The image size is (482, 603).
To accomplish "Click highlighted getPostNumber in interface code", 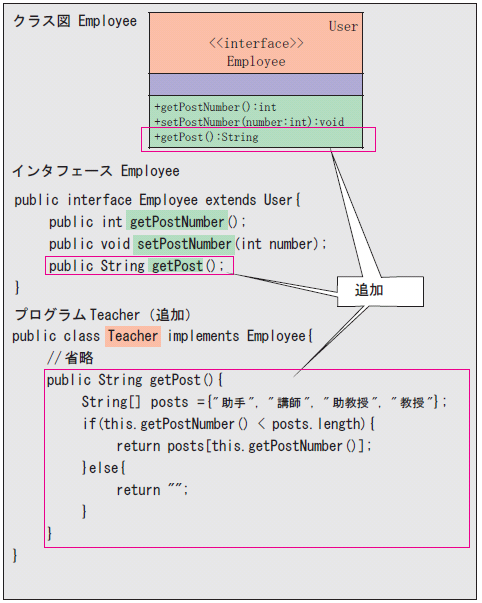I will tap(177, 222).
